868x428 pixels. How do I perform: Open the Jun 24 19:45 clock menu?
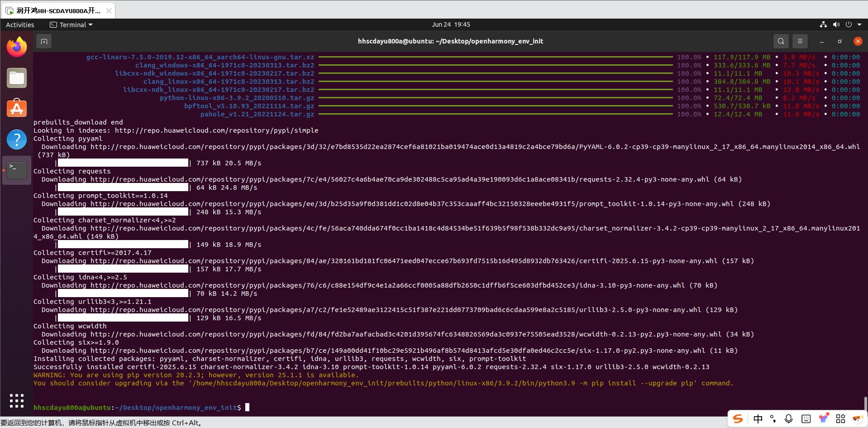[451, 24]
